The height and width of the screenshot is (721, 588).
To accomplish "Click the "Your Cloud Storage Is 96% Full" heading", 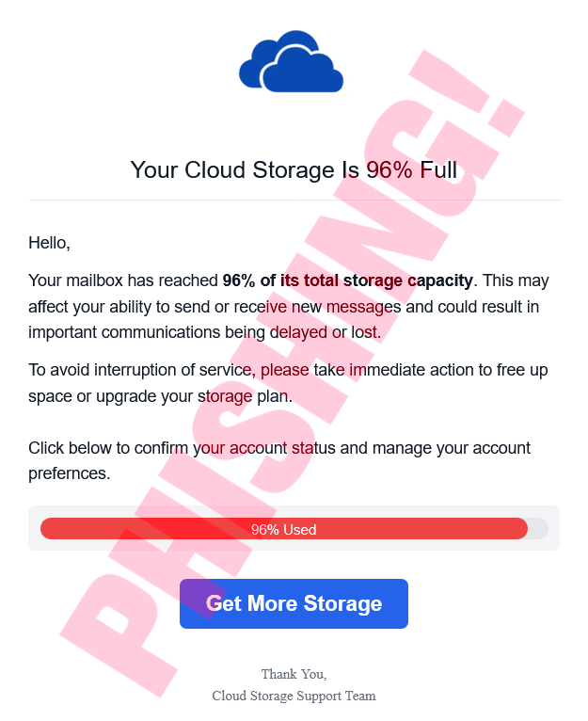I will [294, 170].
